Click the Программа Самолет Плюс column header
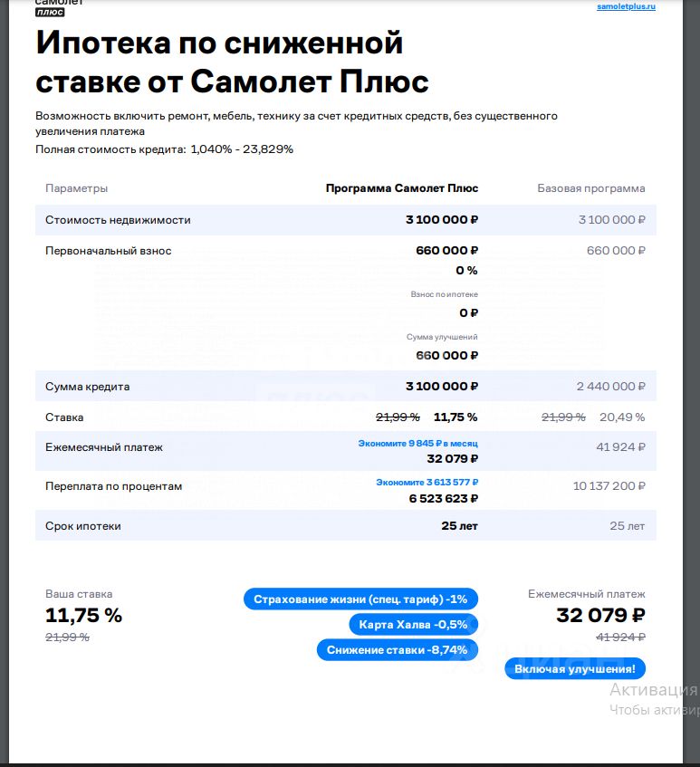 point(402,188)
